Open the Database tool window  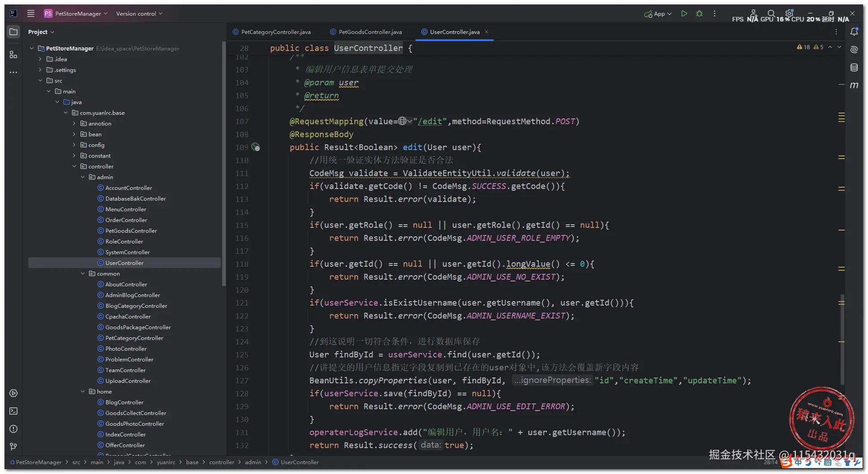click(854, 67)
